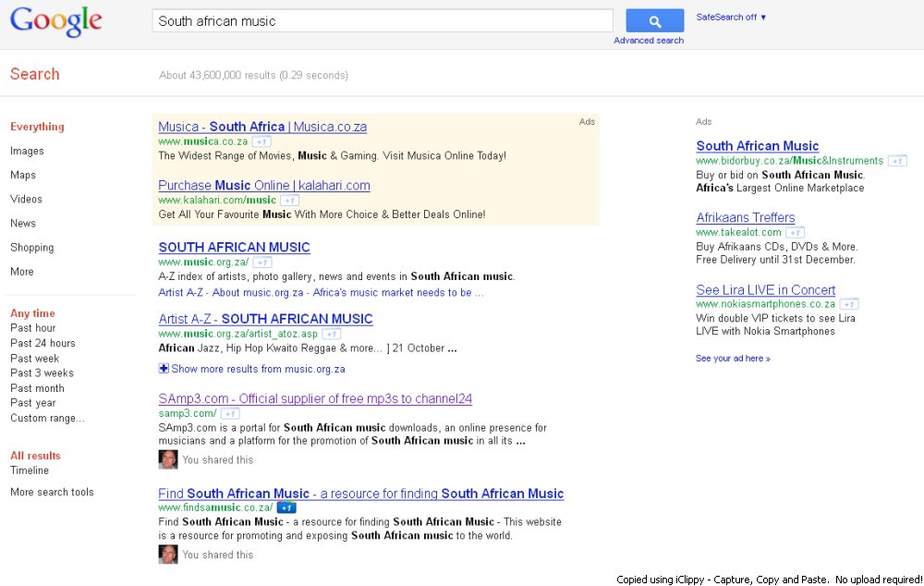The height and width of the screenshot is (586, 924).
Task: Switch to Shopping results
Action: [31, 248]
